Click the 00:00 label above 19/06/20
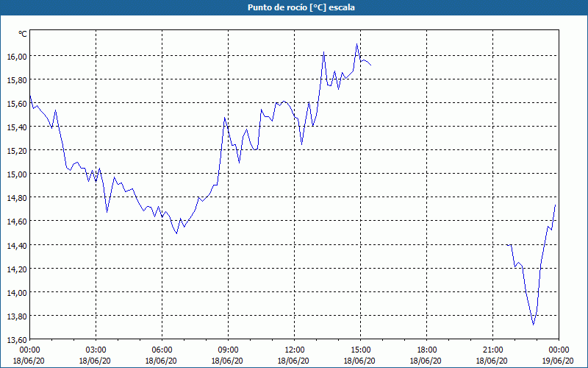 (x=559, y=350)
